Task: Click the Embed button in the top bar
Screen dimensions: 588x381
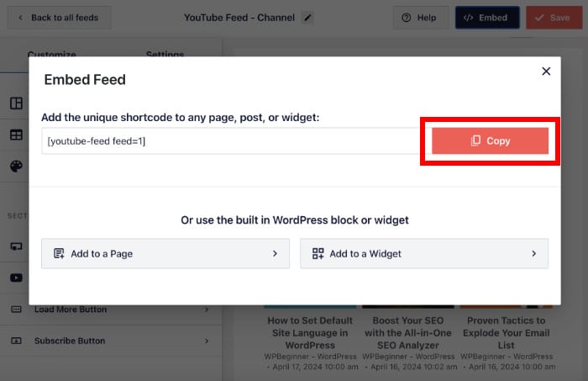Action: point(487,18)
